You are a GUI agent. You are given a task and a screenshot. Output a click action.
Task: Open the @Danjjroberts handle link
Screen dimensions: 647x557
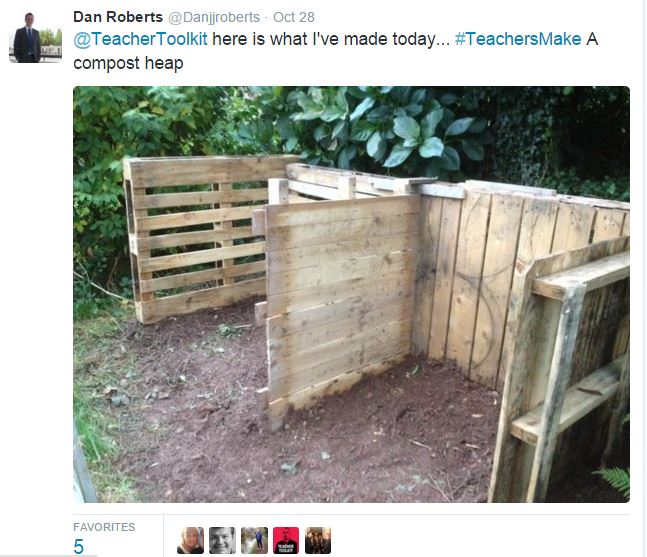214,17
